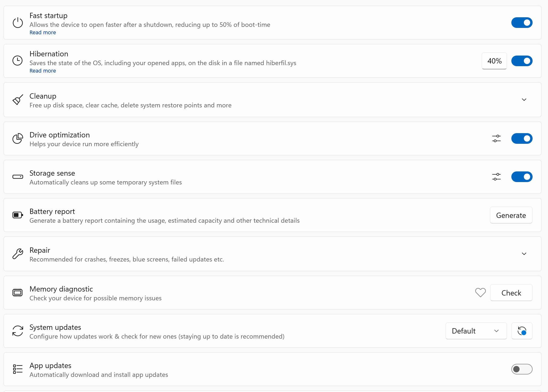Click the Generate battery report button
The width and height of the screenshot is (548, 392).
(511, 215)
